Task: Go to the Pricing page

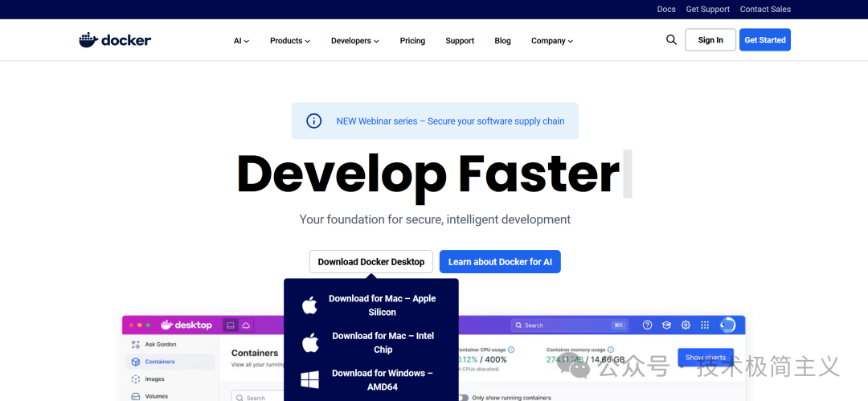Action: (x=412, y=41)
